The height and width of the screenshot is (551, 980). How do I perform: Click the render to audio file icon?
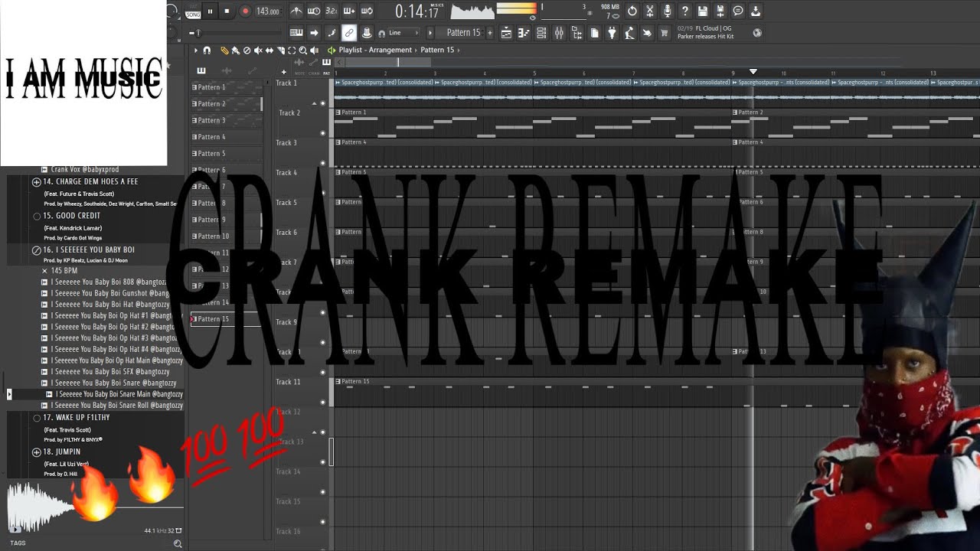[720, 11]
